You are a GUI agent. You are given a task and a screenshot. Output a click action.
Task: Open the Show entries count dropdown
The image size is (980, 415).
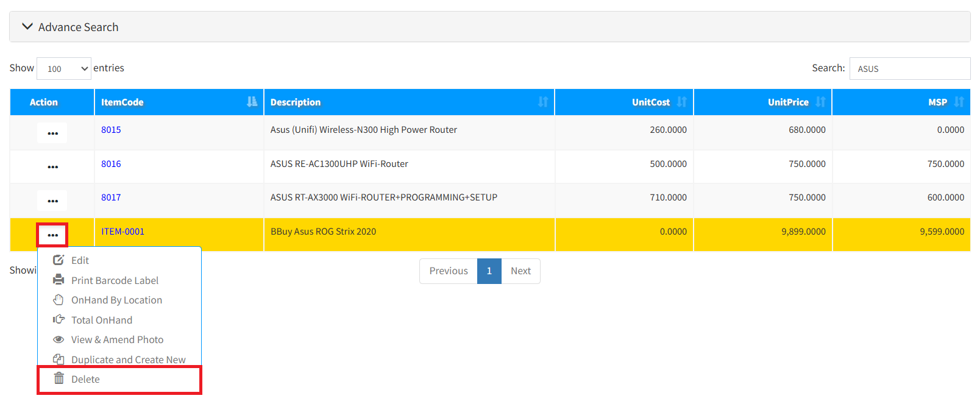click(x=64, y=69)
